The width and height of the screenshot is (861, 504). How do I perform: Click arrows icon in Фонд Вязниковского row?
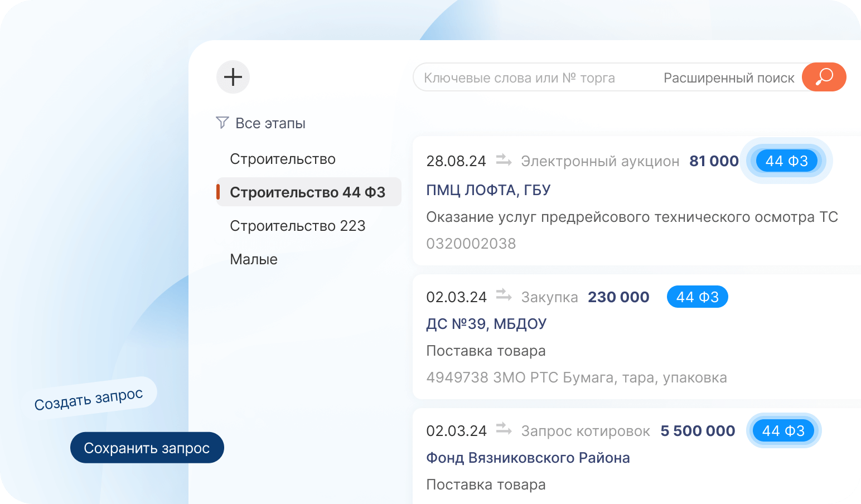504,429
